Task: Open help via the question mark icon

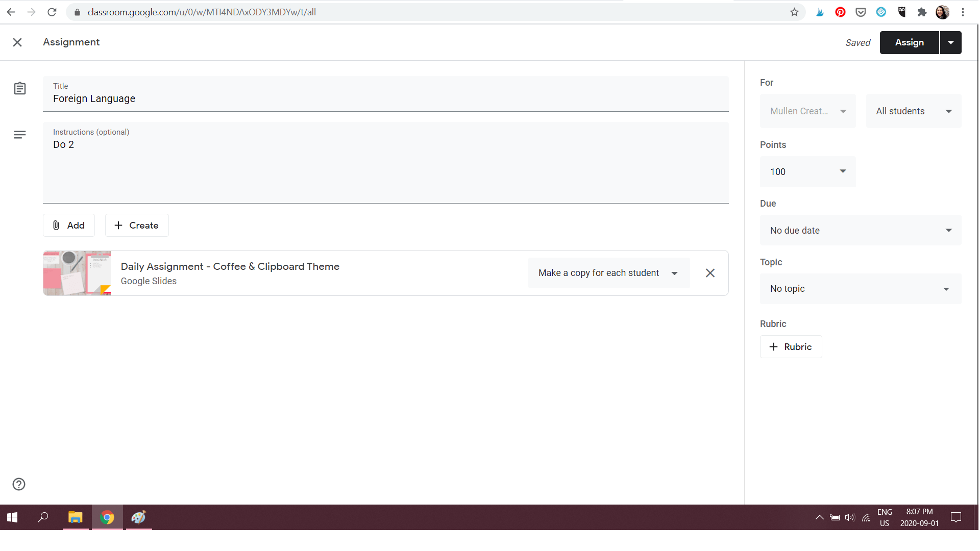Action: pos(18,484)
